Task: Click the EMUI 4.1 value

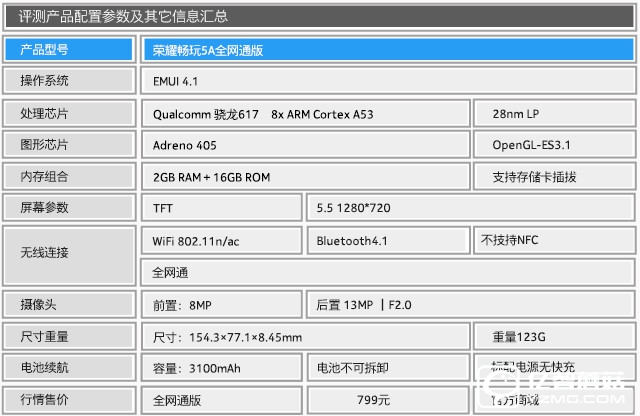Action: pos(388,81)
